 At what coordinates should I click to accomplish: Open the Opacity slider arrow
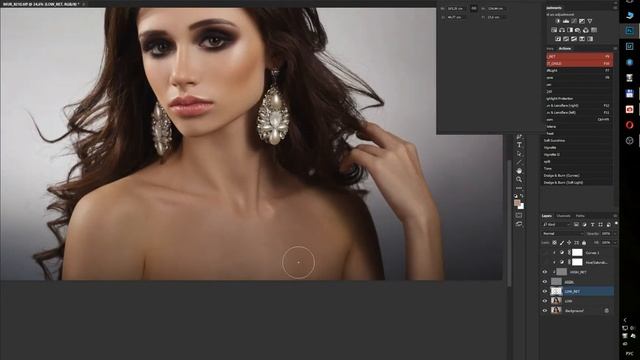tap(615, 233)
